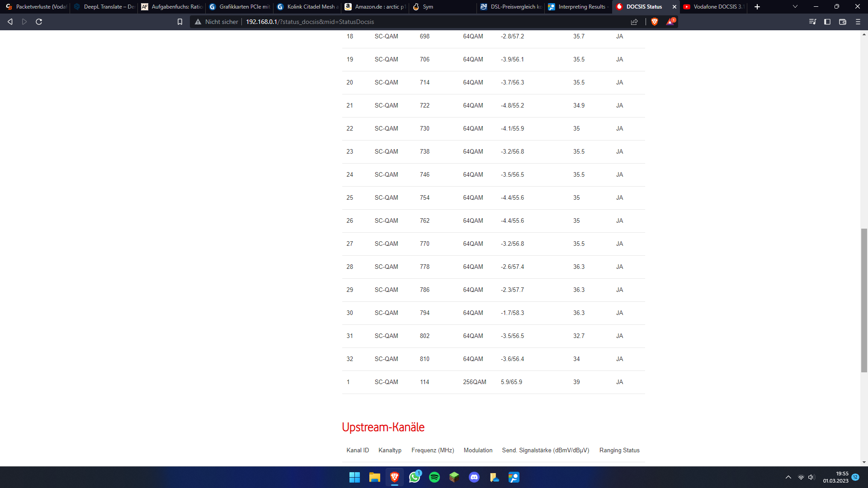This screenshot has height=488, width=868.
Task: Reload the DOCSIS Status page
Action: pos(39,21)
